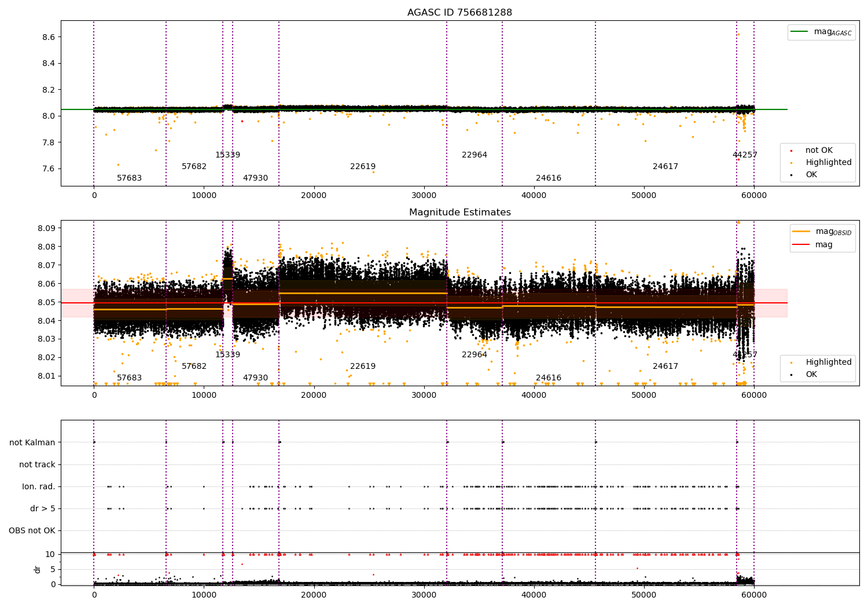
Task: Click OBSID label 15339 in AGASC ID plot
Action: click(228, 155)
